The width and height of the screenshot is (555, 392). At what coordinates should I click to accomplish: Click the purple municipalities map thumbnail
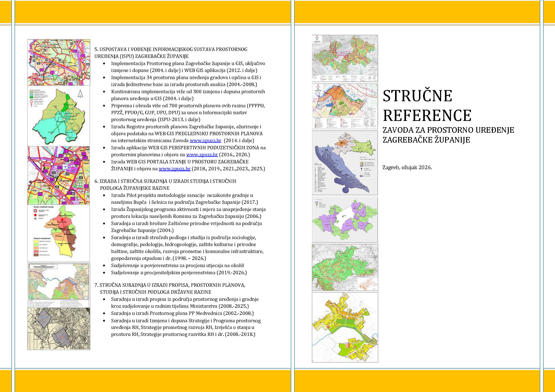pyautogui.click(x=345, y=219)
